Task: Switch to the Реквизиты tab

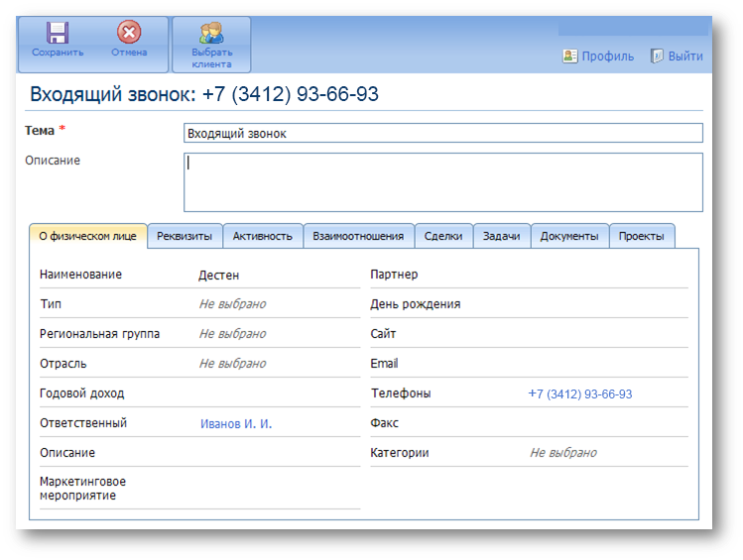Action: click(185, 236)
